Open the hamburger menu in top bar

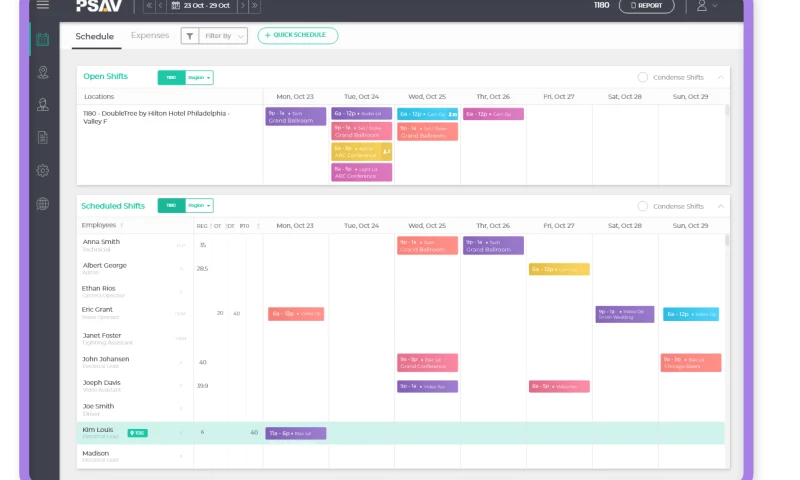pos(42,6)
